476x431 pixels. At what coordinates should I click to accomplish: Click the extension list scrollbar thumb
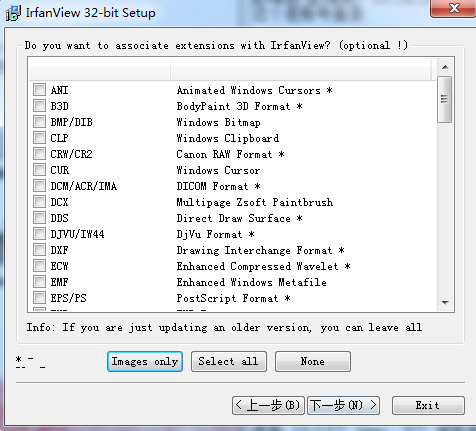coord(445,100)
